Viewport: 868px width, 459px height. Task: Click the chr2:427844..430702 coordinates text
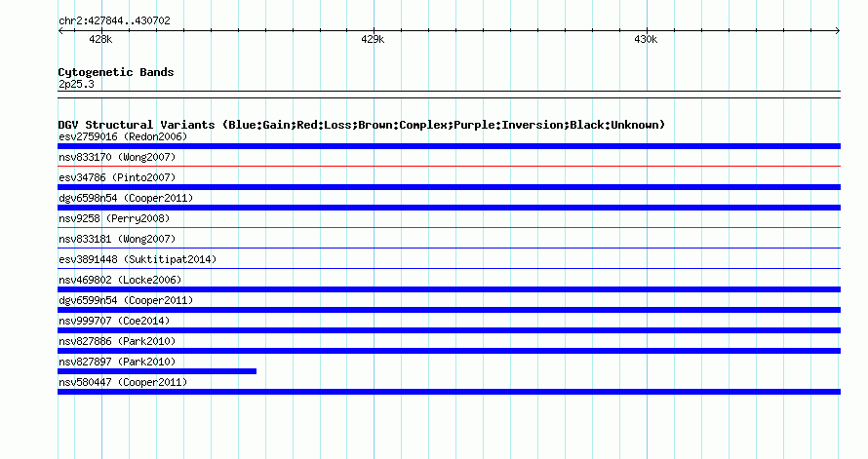[x=114, y=21]
